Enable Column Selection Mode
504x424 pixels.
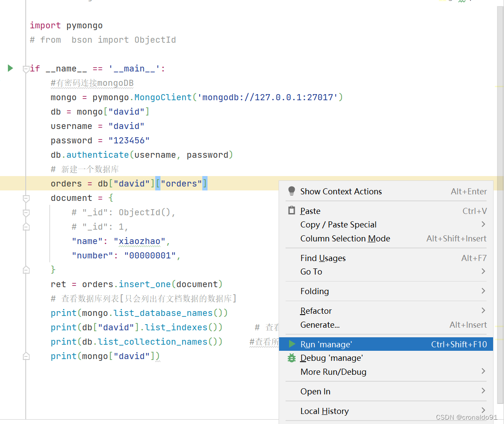[x=386, y=238]
